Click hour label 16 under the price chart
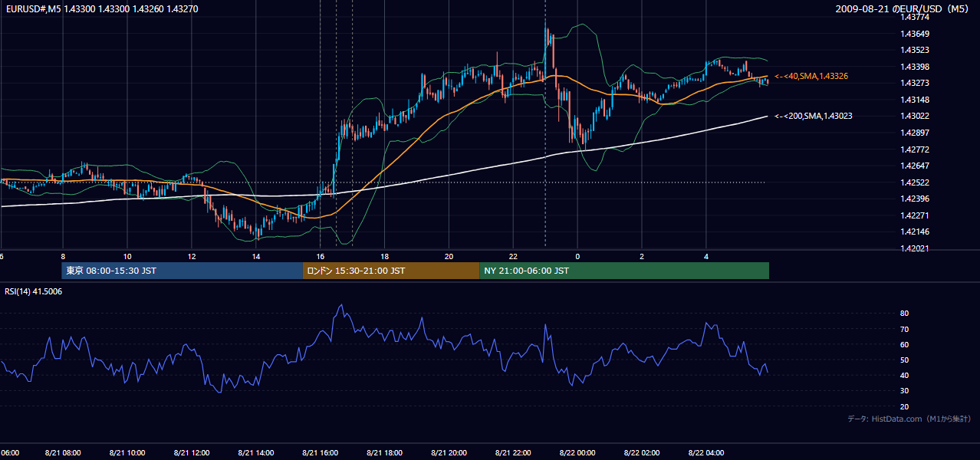980x460 pixels. point(320,257)
